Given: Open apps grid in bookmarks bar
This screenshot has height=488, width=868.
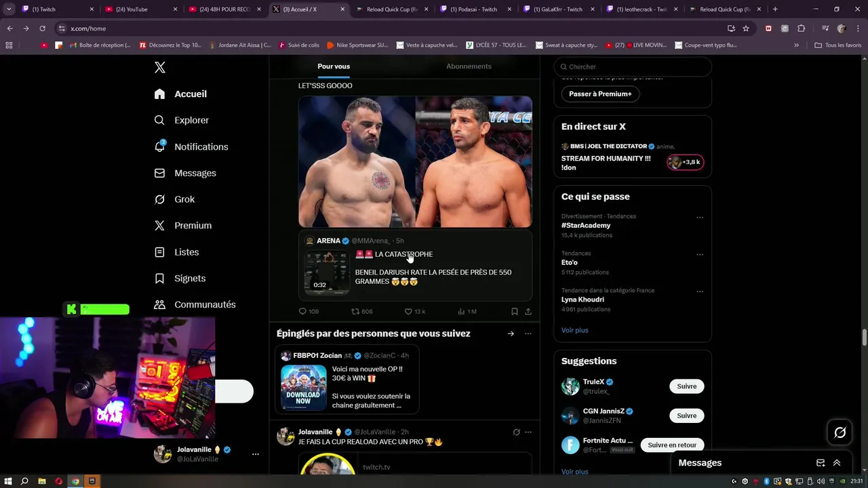Looking at the screenshot, I should click(x=9, y=45).
